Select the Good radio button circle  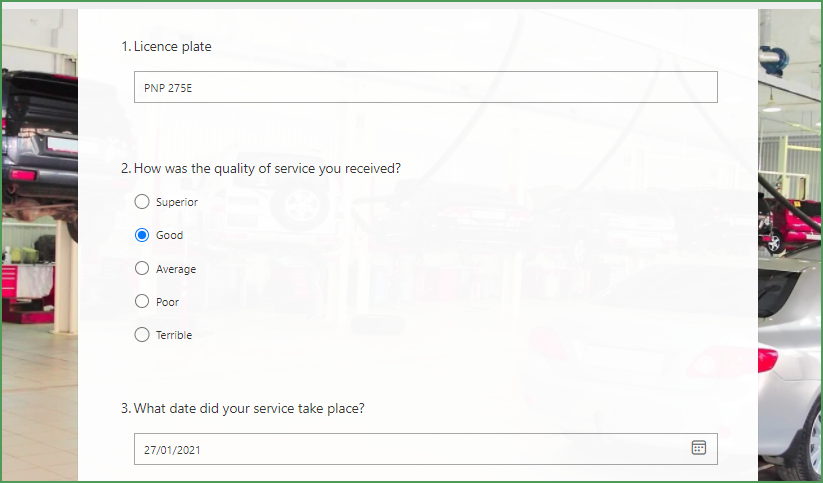point(142,235)
